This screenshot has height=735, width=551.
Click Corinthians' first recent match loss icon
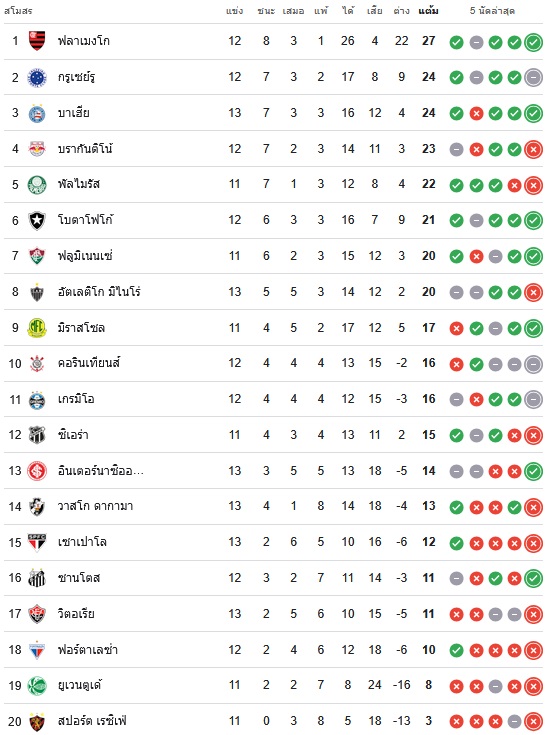(456, 365)
